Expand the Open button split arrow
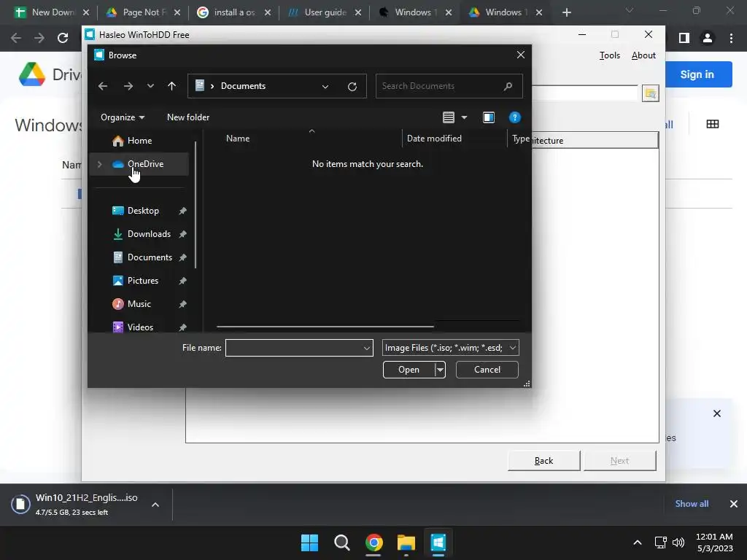The width and height of the screenshot is (747, 560). pyautogui.click(x=440, y=370)
